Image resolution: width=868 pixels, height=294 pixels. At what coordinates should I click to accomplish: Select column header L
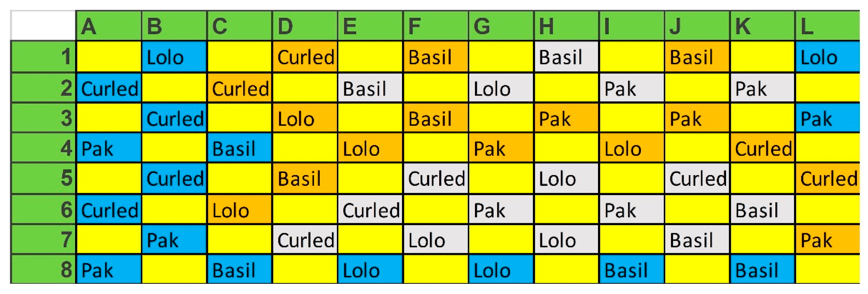[x=828, y=26]
